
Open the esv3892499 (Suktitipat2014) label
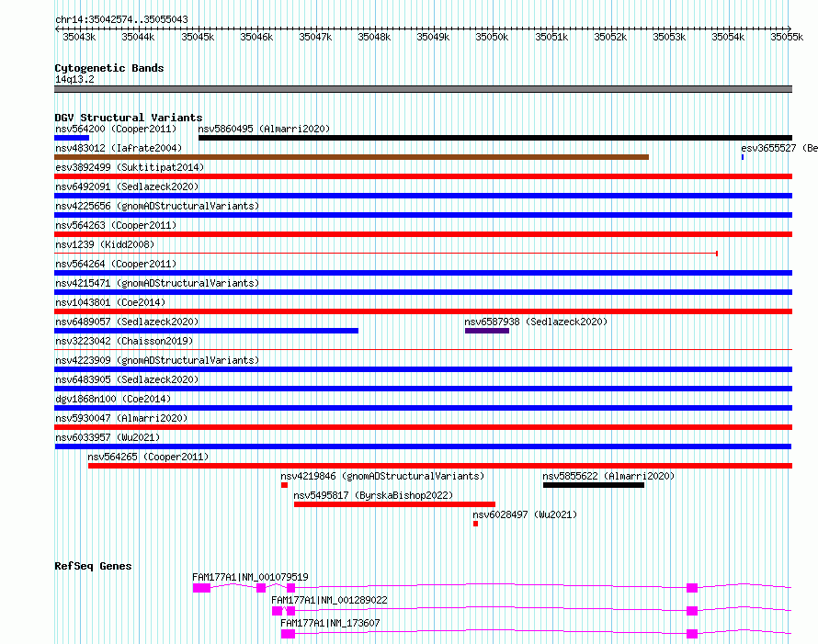(130, 167)
